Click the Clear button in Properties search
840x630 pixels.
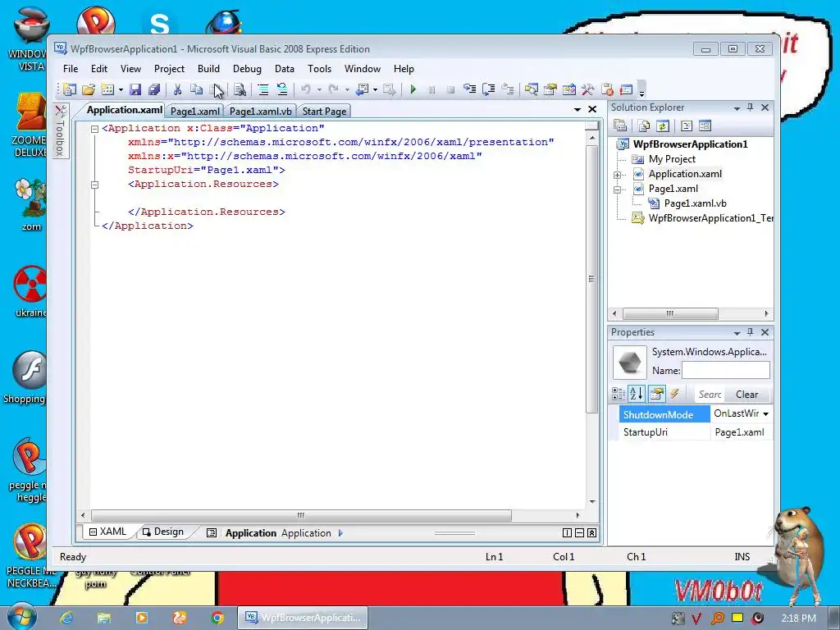tap(746, 395)
